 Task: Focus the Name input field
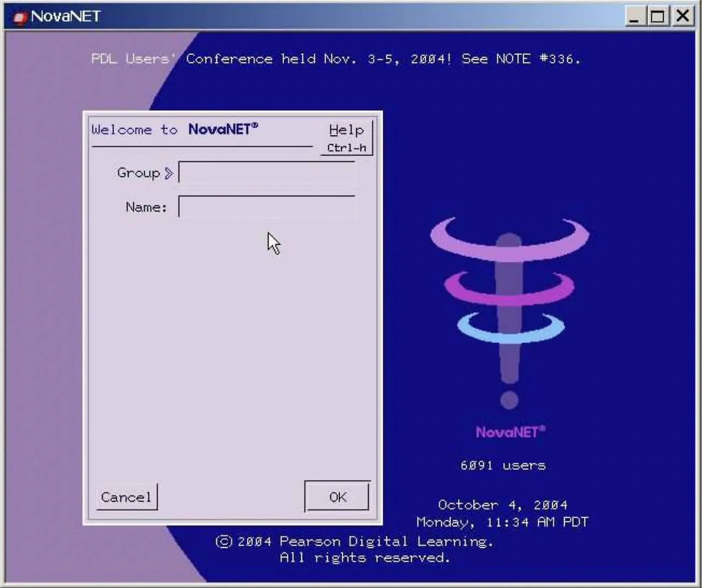click(267, 207)
